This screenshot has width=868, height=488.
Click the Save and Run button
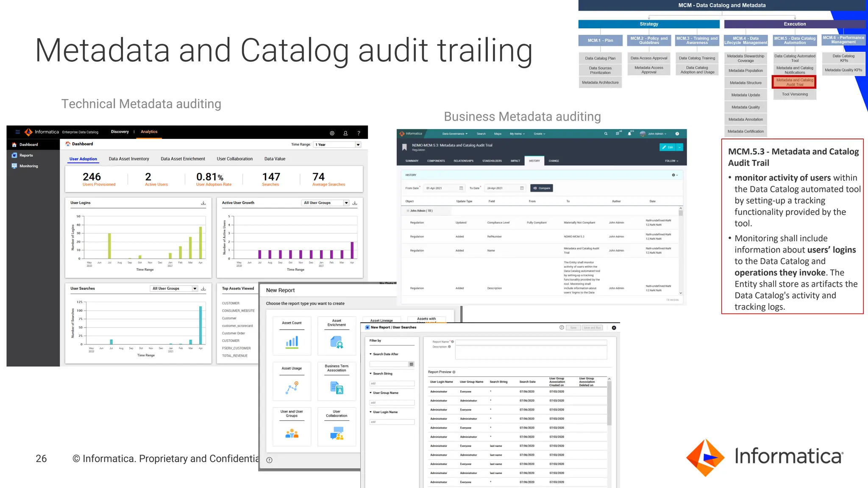[x=592, y=328]
